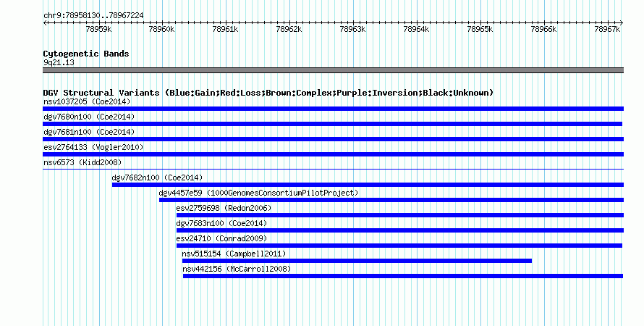The image size is (644, 326).
Task: Click the 9q21.13 cytogenetic band label
Action: point(59,62)
